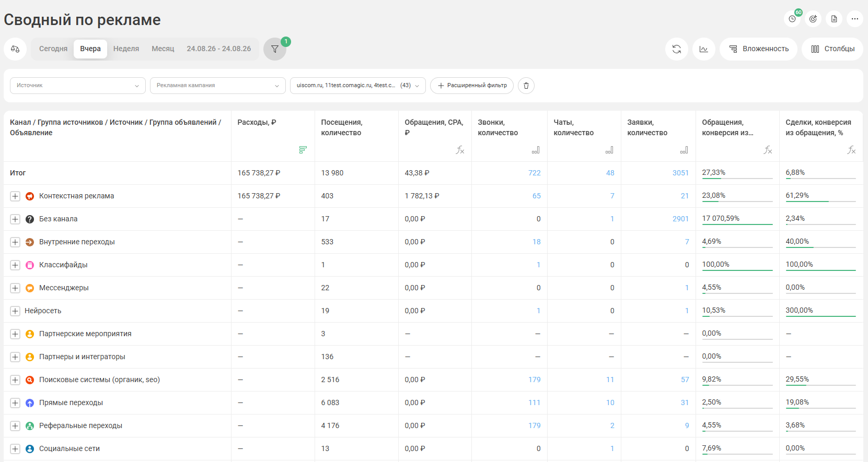Viewport: 868px width, 462px height.
Task: Switch to the Неделя period tab
Action: click(126, 49)
